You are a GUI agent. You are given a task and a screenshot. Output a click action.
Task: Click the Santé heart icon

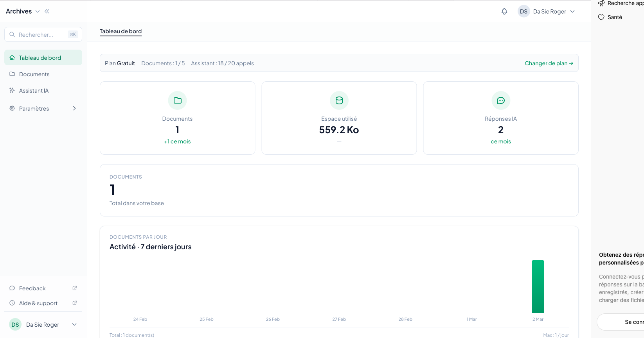point(601,17)
